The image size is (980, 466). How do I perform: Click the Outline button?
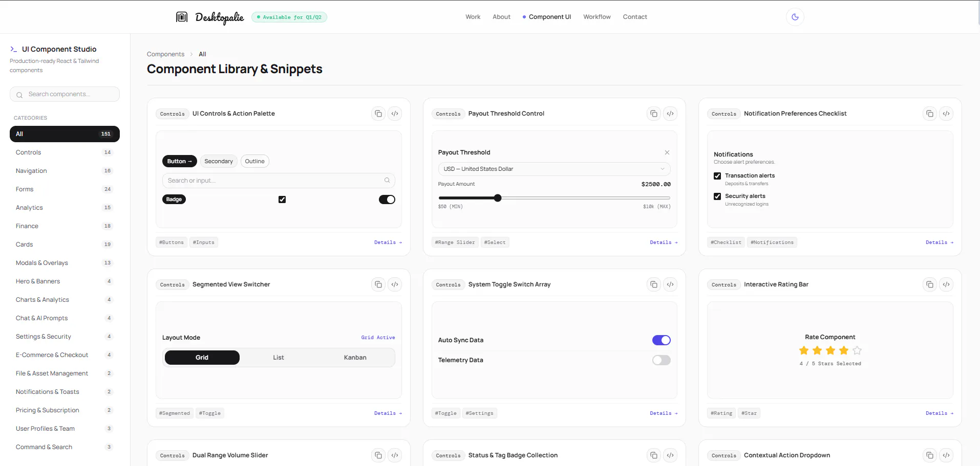click(254, 161)
